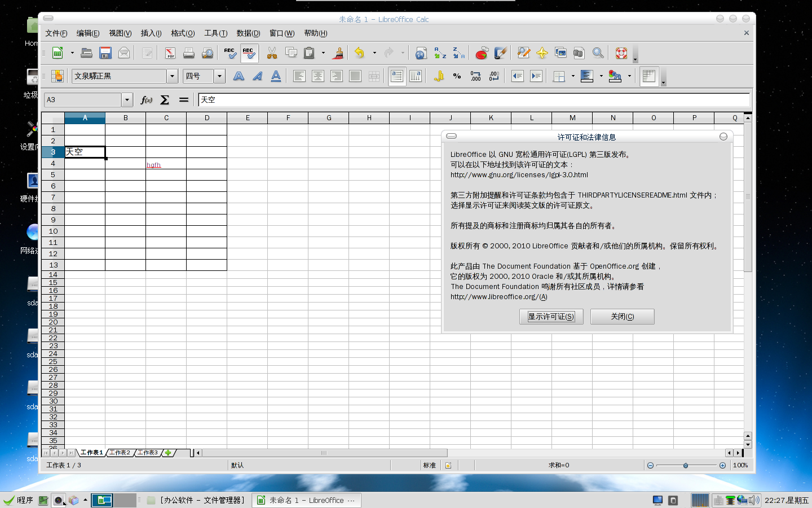This screenshot has width=812, height=508.
Task: Apply percent number format
Action: (457, 76)
